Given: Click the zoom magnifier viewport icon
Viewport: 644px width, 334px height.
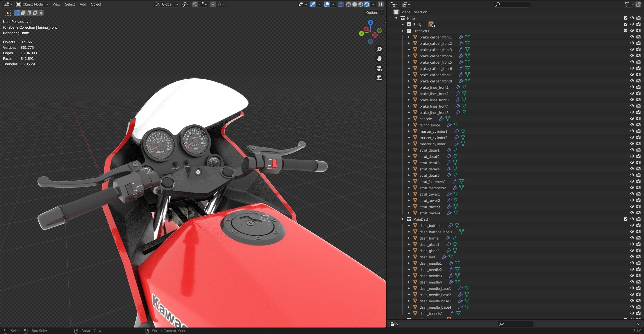Looking at the screenshot, I should [x=379, y=49].
